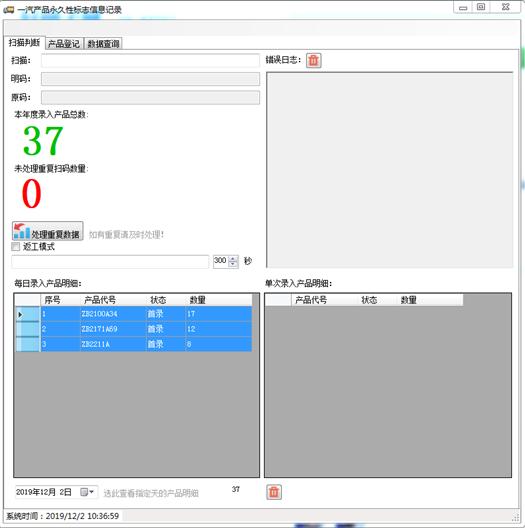The width and height of the screenshot is (525, 528).
Task: Select the 扫描判断 tab
Action: pos(24,42)
